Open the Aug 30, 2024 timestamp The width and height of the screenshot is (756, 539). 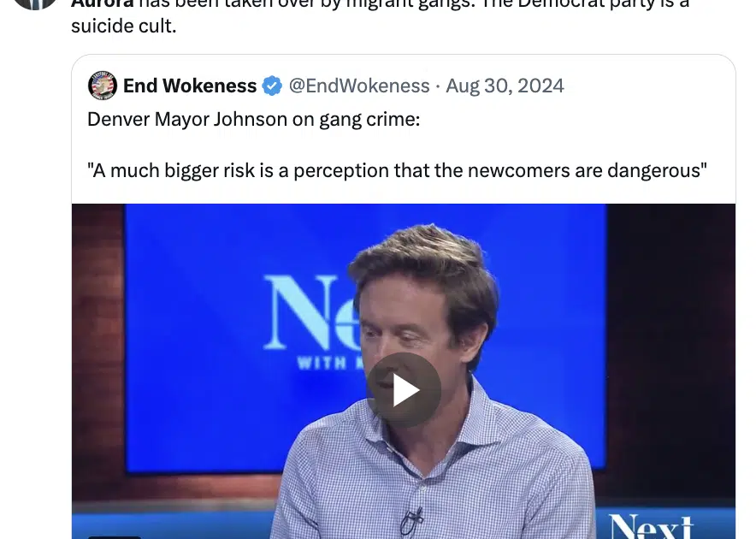coord(505,86)
